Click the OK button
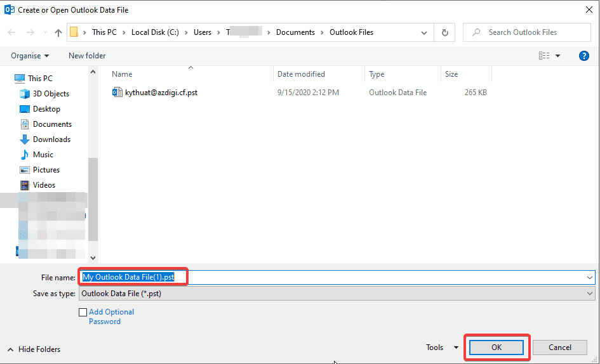This screenshot has width=600, height=364. pyautogui.click(x=497, y=348)
